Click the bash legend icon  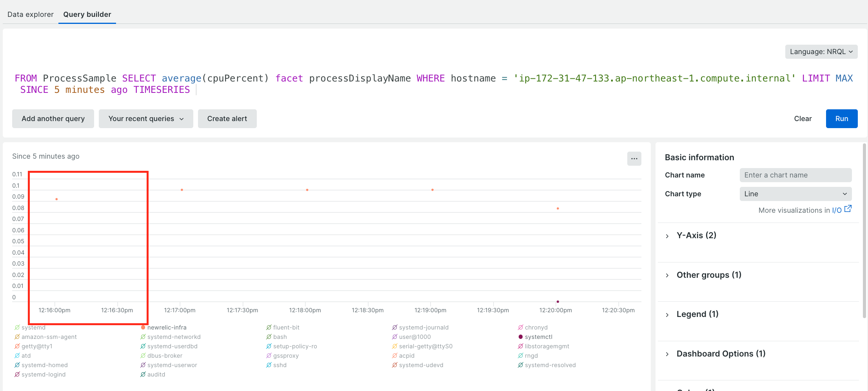[269, 337]
